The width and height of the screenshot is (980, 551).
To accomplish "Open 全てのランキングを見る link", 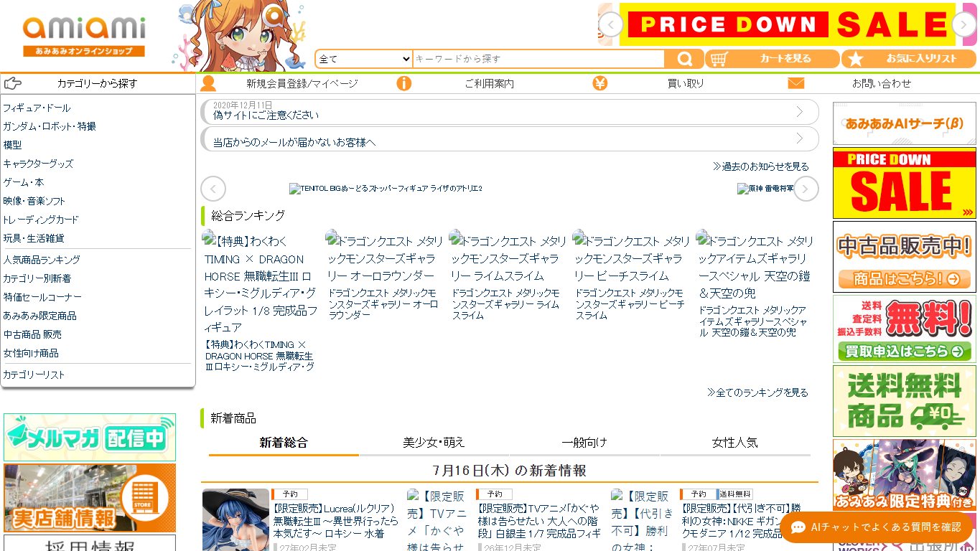I will pyautogui.click(x=757, y=392).
